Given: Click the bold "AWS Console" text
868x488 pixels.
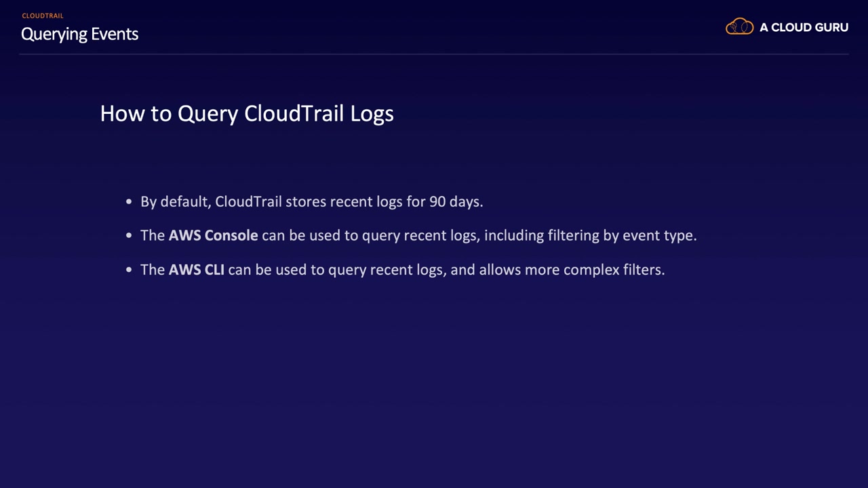Looking at the screenshot, I should coord(213,236).
